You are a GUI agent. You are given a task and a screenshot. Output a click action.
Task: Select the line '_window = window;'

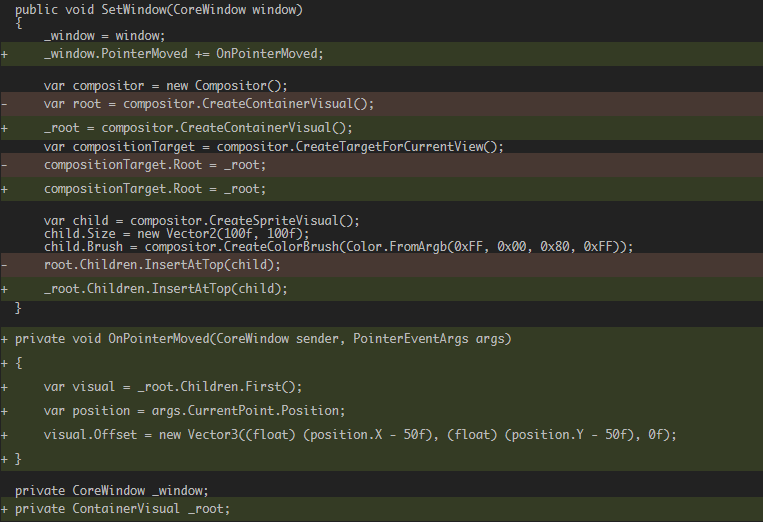click(x=105, y=36)
